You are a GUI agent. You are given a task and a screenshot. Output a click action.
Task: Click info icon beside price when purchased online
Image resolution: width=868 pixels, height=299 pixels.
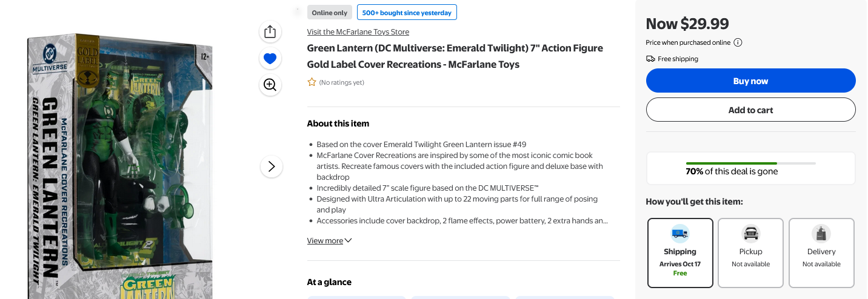pyautogui.click(x=738, y=42)
